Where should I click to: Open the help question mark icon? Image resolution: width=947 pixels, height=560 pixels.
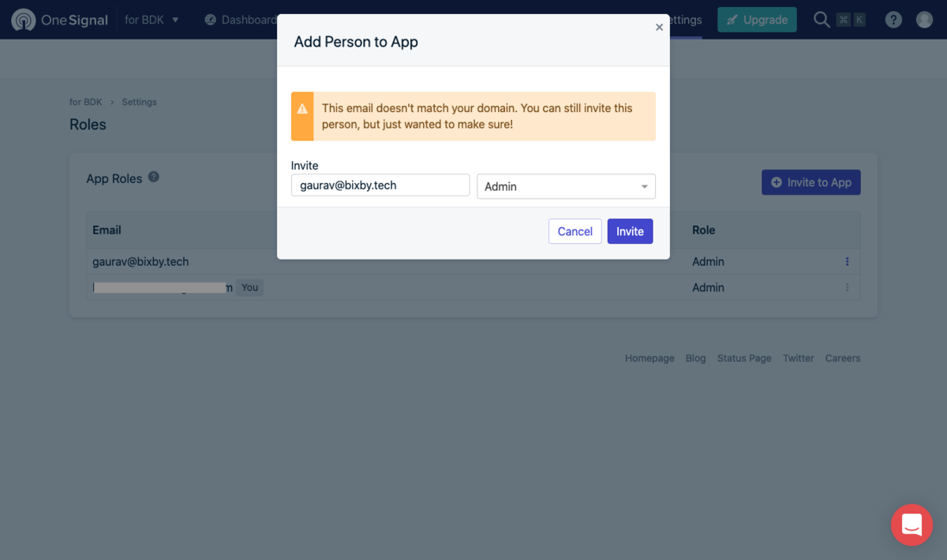893,20
